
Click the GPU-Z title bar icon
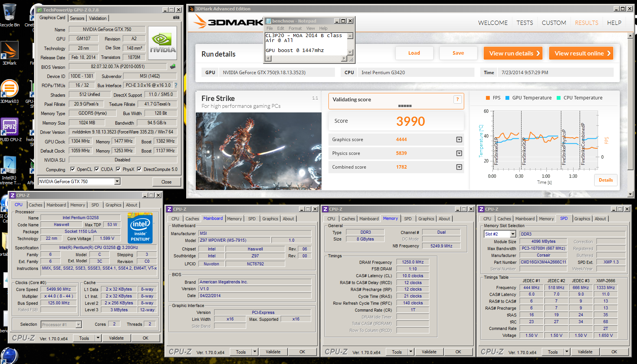(39, 10)
